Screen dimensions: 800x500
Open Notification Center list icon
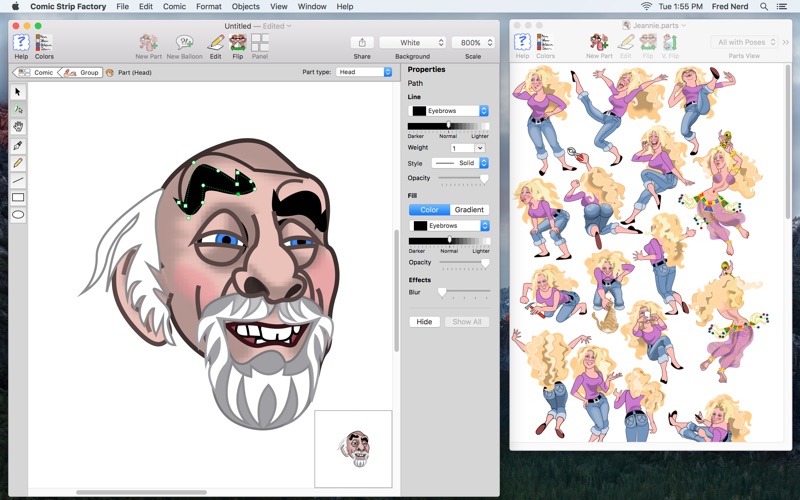[781, 7]
